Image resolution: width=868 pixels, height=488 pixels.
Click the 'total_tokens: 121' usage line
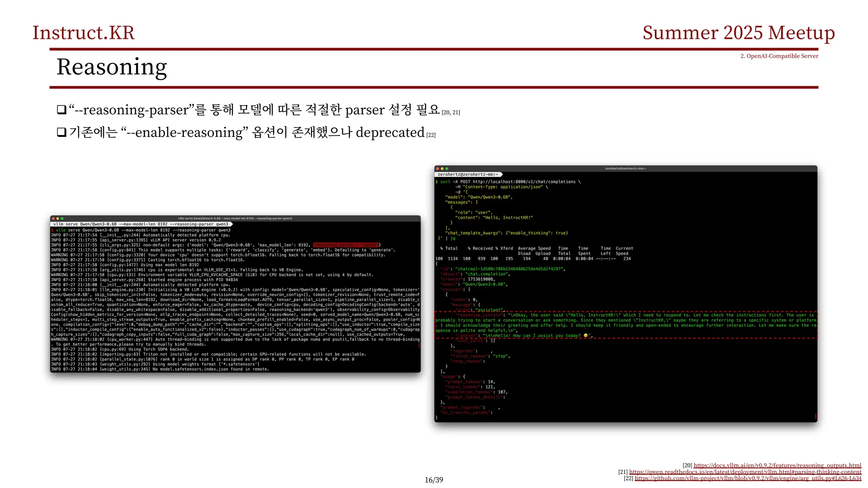[470, 387]
